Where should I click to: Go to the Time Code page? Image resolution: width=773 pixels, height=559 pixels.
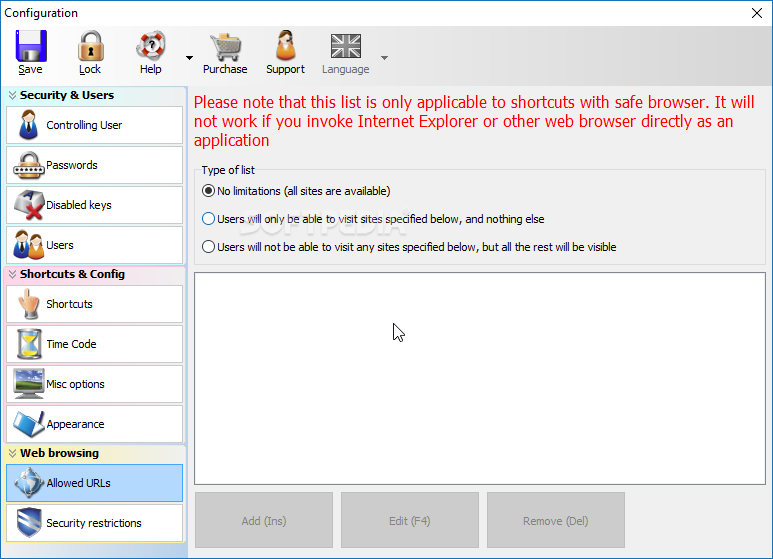point(95,344)
